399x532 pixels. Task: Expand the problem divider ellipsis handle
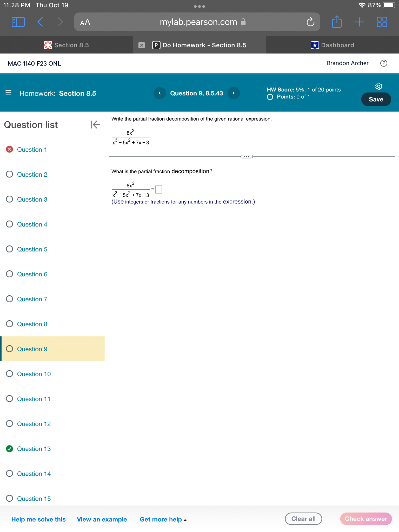[x=247, y=157]
